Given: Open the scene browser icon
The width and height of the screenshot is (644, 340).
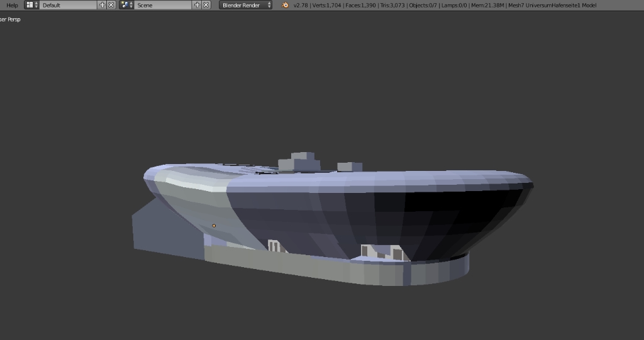Looking at the screenshot, I should pyautogui.click(x=126, y=5).
